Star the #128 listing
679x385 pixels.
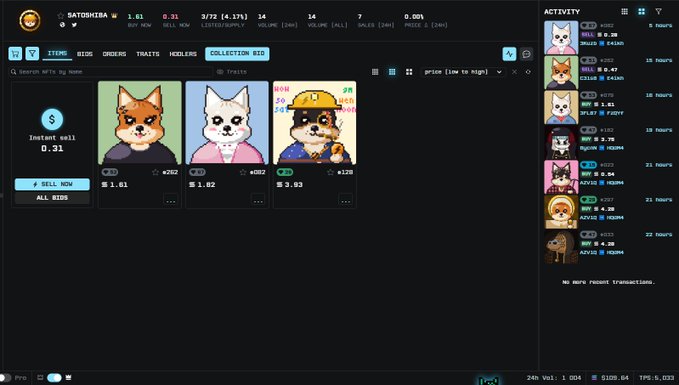coord(330,172)
